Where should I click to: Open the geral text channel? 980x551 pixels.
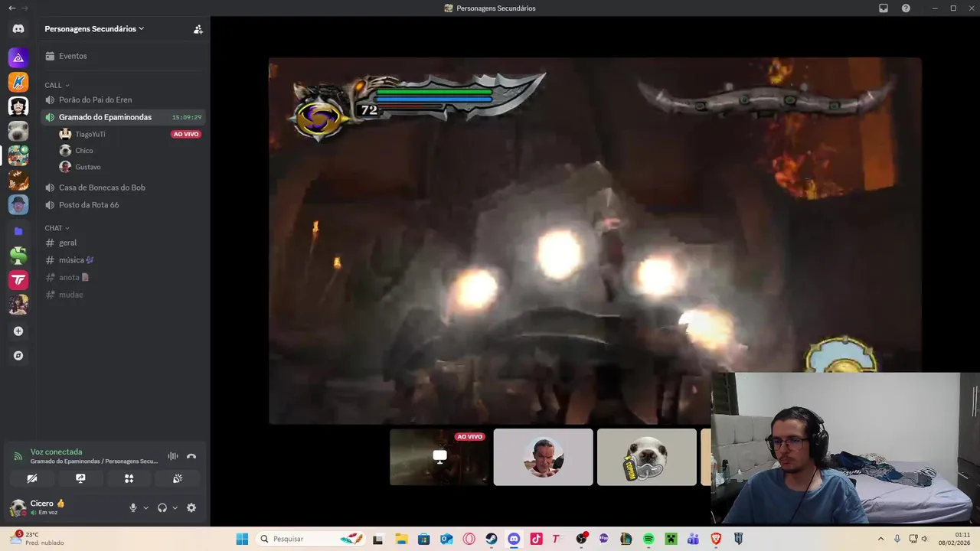pyautogui.click(x=123, y=243)
